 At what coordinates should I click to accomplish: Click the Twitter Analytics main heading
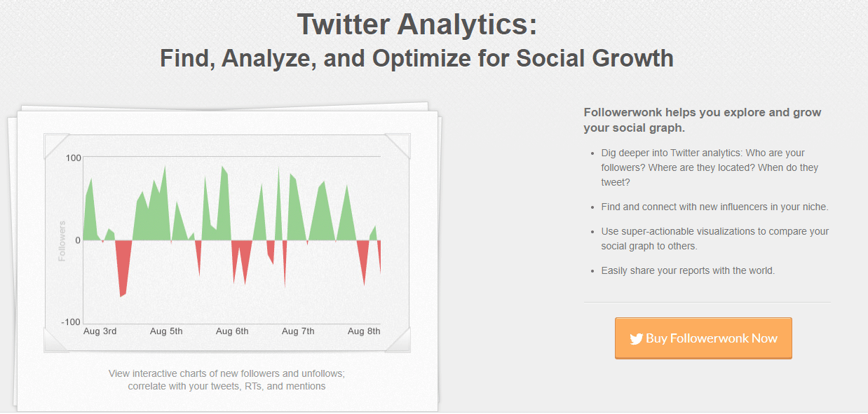point(417,24)
